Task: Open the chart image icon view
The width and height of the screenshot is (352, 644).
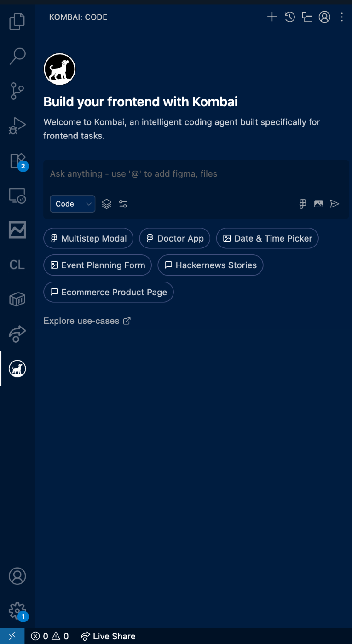Action: pos(17,230)
